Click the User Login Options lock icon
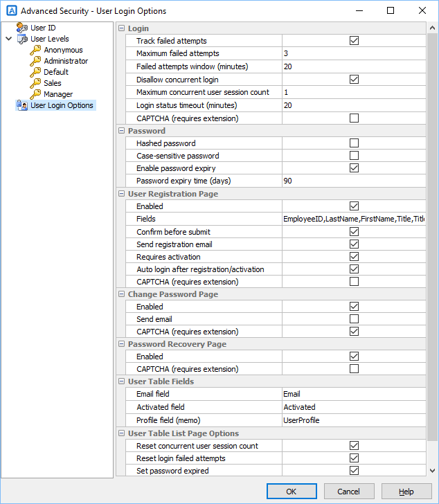The width and height of the screenshot is (439, 504). (22, 105)
